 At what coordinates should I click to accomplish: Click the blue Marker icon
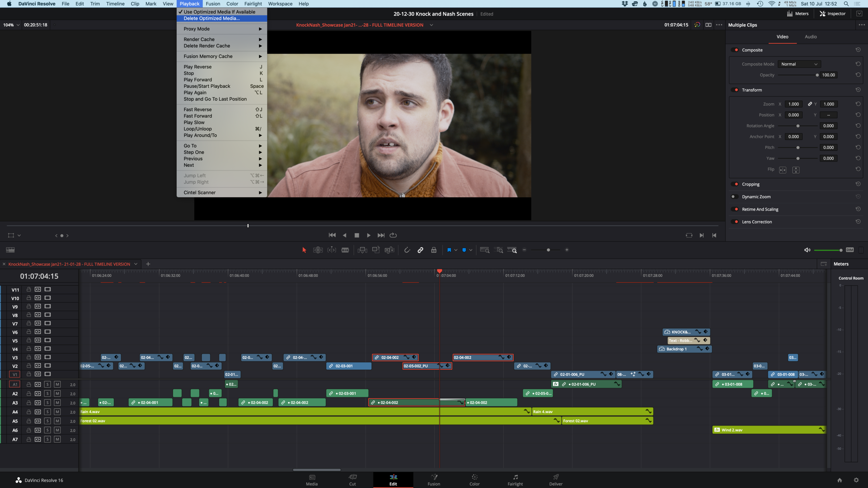(x=464, y=250)
